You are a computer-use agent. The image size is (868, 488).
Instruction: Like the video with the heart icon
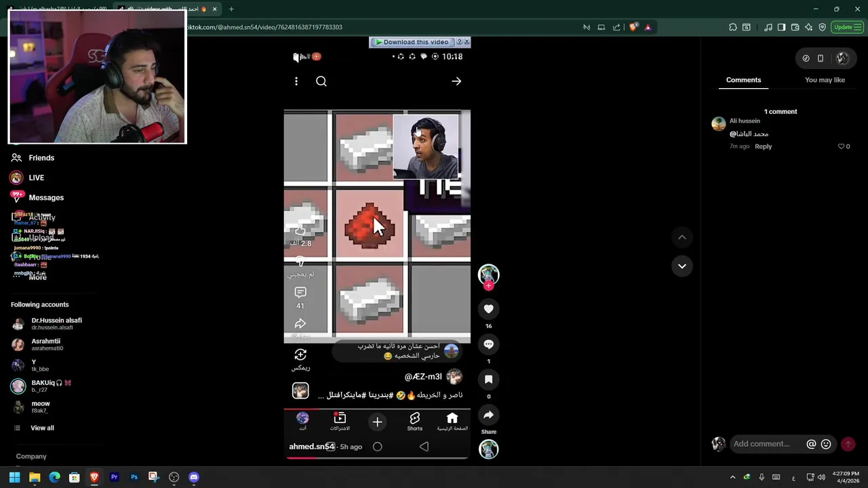488,309
